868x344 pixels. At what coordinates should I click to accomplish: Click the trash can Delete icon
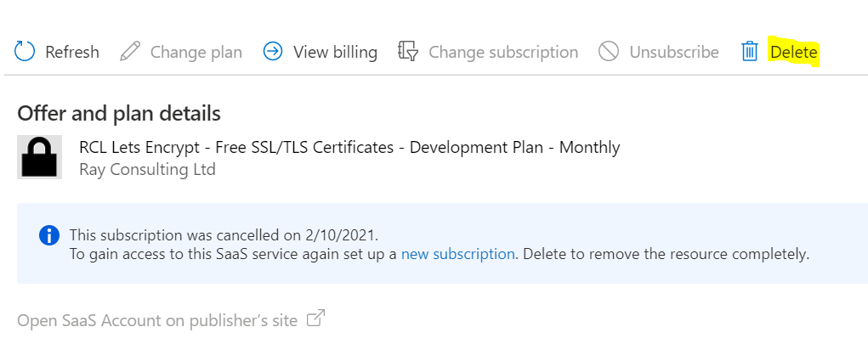(x=750, y=51)
